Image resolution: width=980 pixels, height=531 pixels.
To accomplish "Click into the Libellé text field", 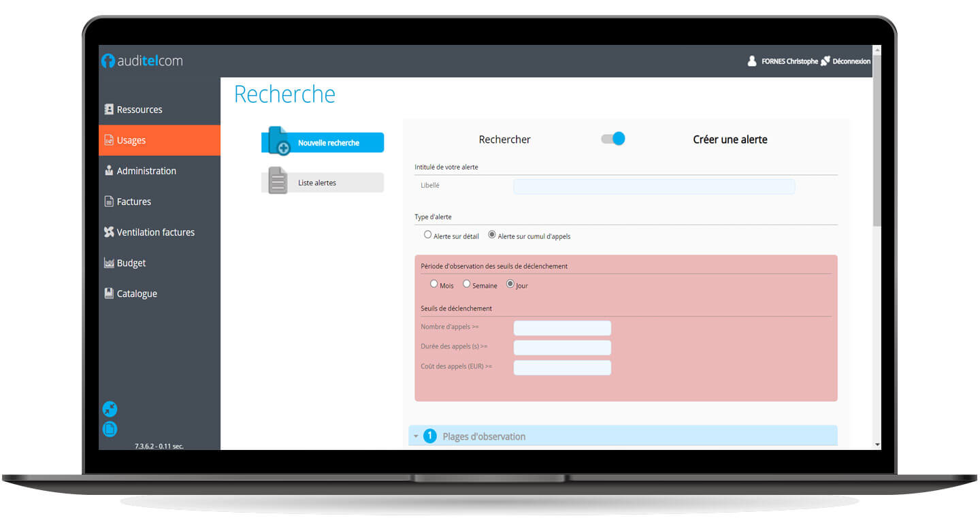I will (x=653, y=187).
